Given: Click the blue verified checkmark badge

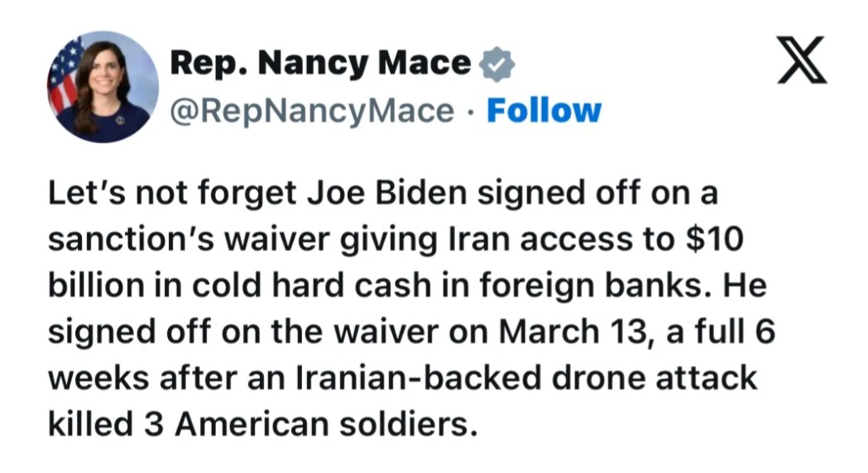Looking at the screenshot, I should 496,64.
